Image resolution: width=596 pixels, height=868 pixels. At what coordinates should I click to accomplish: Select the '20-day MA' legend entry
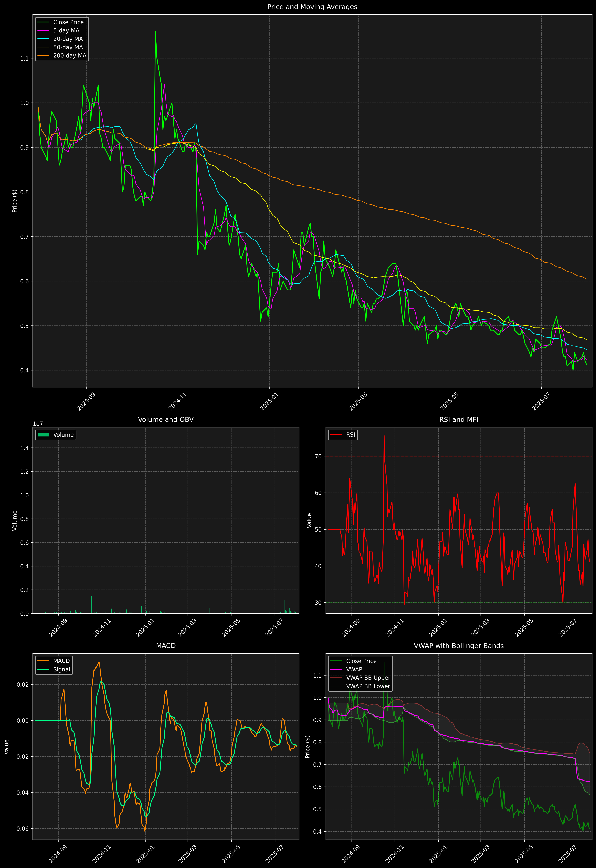click(x=68, y=39)
